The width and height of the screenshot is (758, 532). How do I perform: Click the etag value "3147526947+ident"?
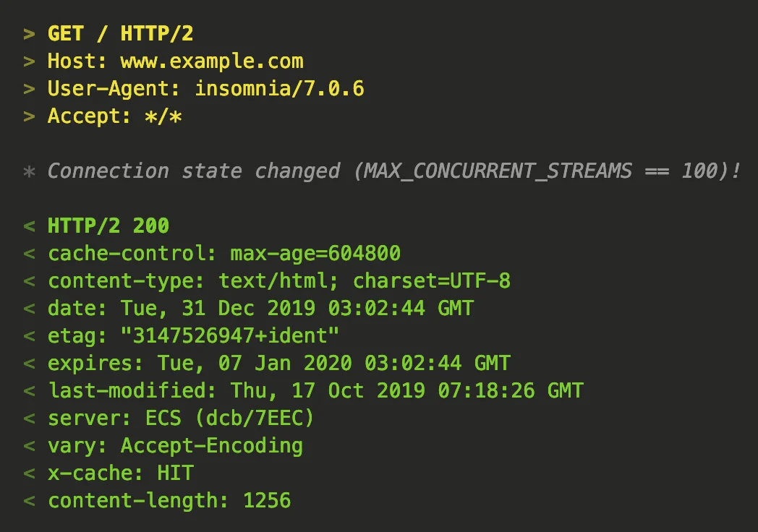pyautogui.click(x=231, y=336)
